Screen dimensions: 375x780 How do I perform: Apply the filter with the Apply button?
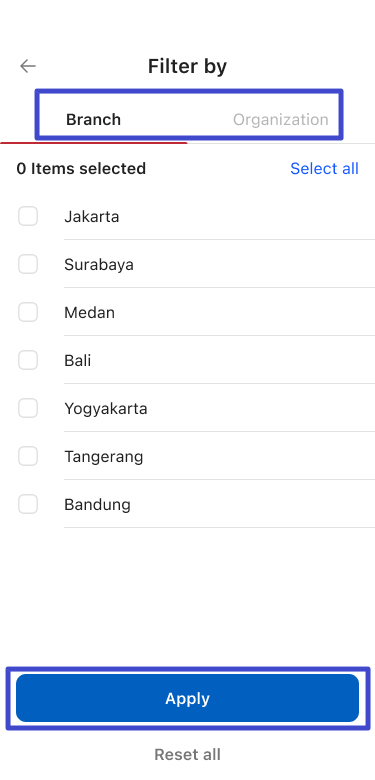tap(188, 698)
